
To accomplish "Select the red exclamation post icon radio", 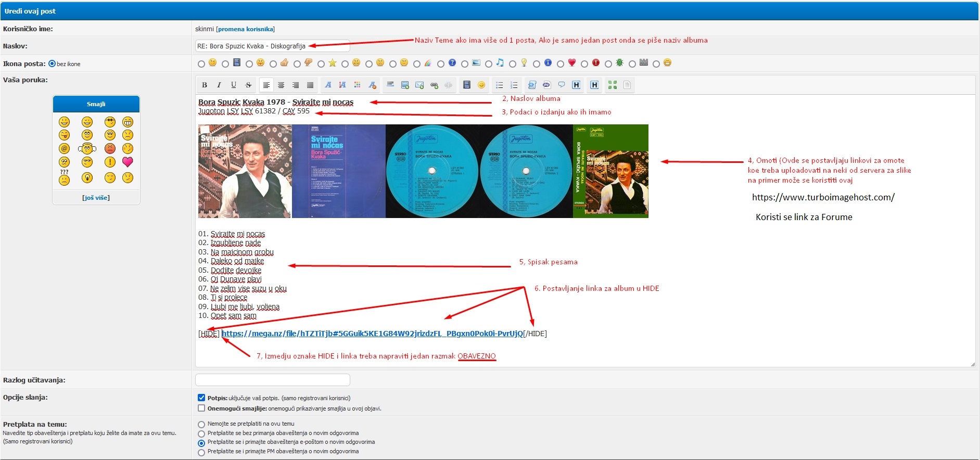I will click(x=584, y=64).
